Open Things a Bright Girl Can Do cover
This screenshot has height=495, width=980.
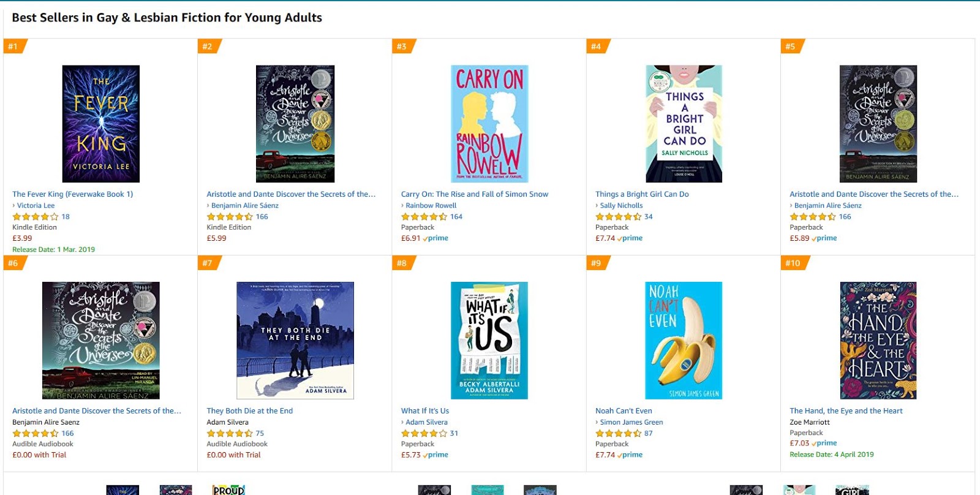(684, 124)
